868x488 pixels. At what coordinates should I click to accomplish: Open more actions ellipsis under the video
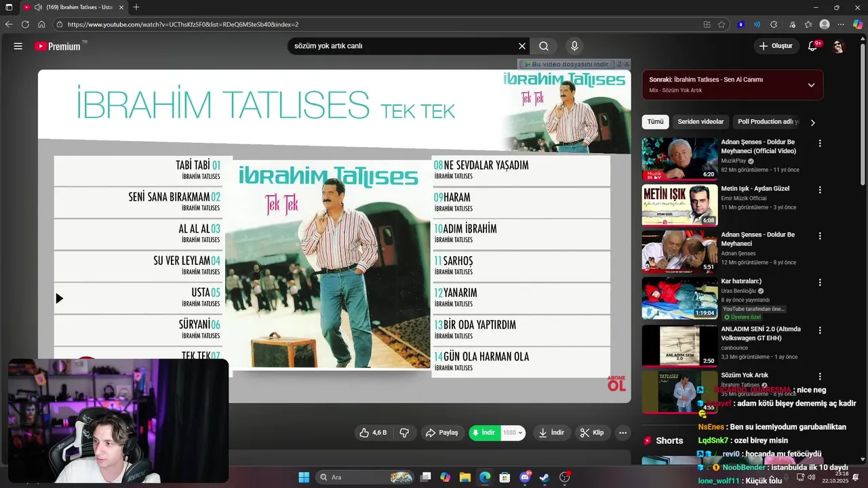(x=623, y=432)
